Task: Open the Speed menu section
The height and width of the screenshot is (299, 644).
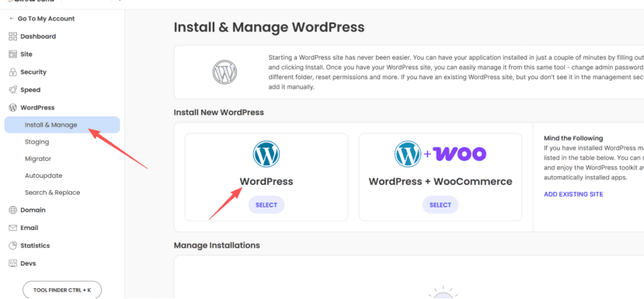Action: tap(30, 90)
